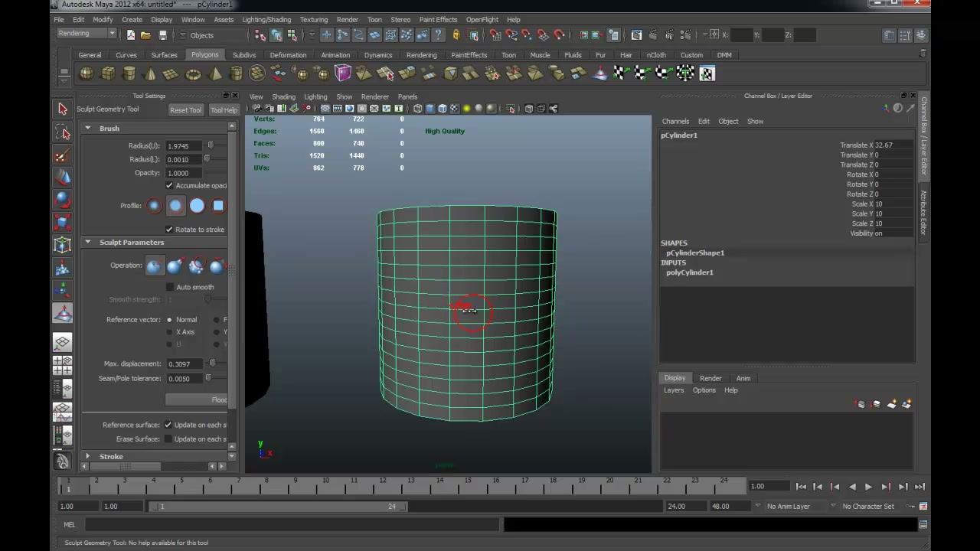Choose the square brush profile
980x551 pixels.
(218, 205)
